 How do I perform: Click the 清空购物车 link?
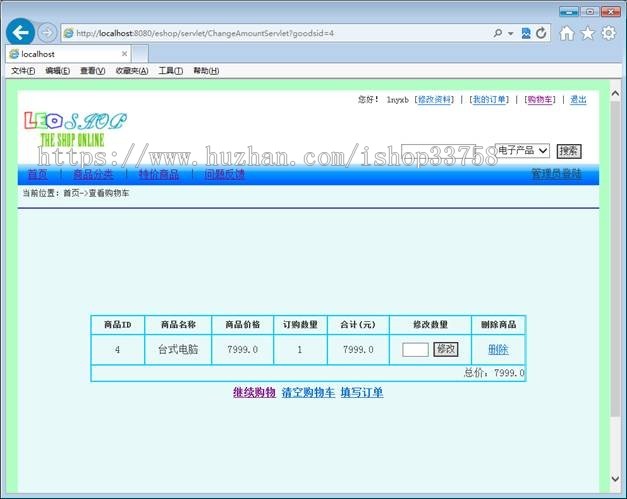308,392
